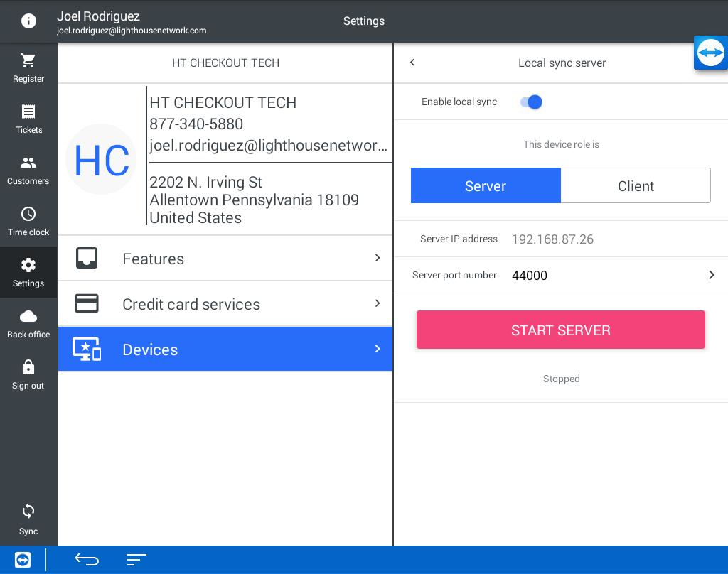Disable the Enable local sync switch

pos(531,102)
